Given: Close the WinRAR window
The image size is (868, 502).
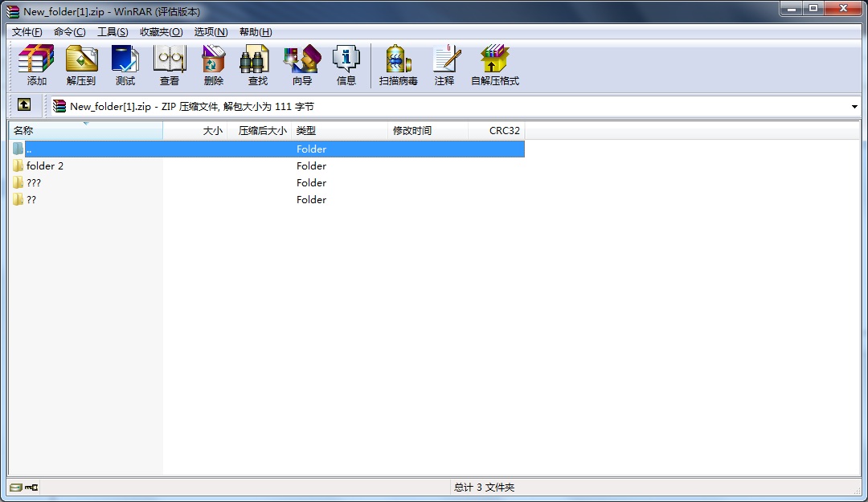Looking at the screenshot, I should pos(844,8).
